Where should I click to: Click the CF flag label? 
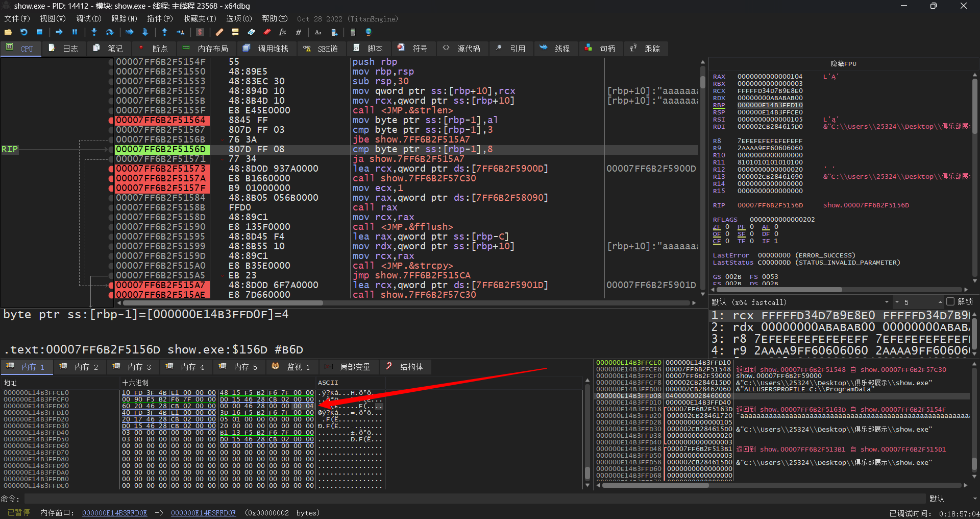[x=717, y=241]
